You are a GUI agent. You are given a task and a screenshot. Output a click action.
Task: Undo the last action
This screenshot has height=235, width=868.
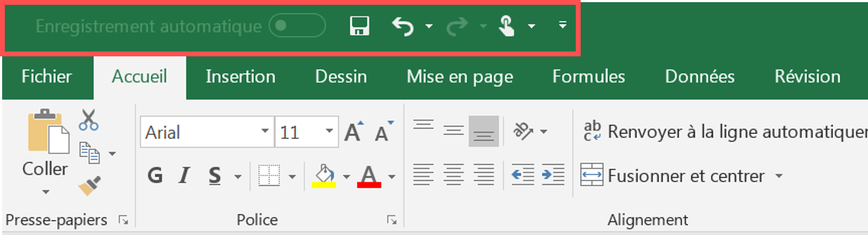pos(403,26)
